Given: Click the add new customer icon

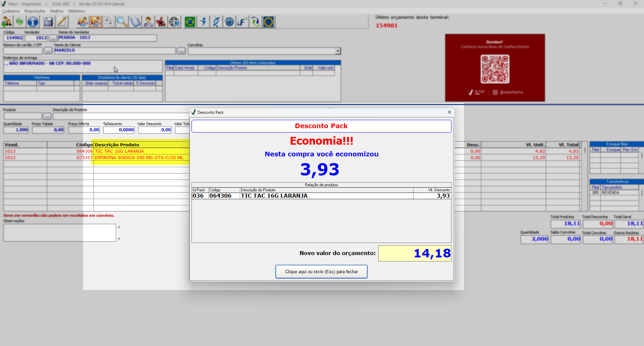Looking at the screenshot, I should [7, 22].
